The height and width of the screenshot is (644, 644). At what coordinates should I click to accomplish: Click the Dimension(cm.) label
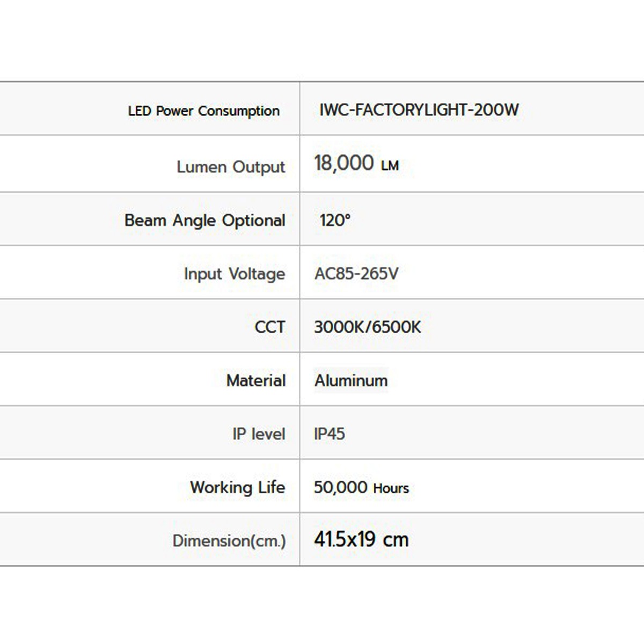coord(229,540)
